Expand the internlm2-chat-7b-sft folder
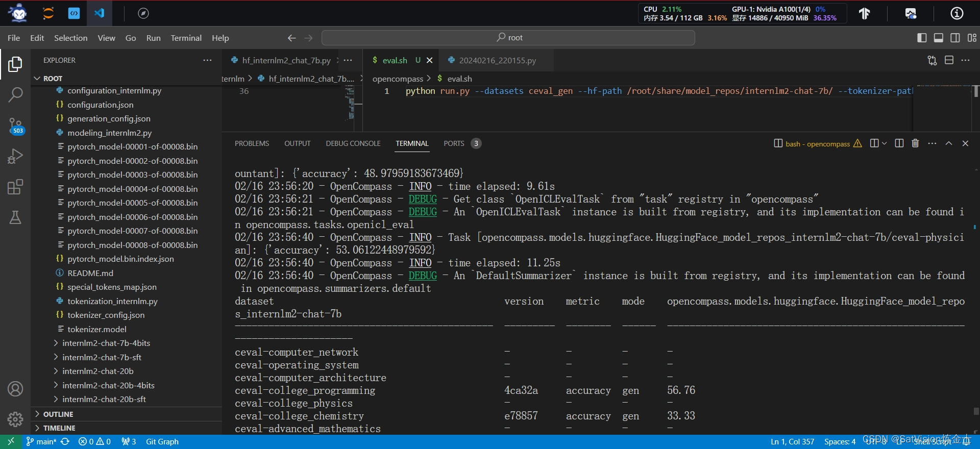Image resolution: width=980 pixels, height=449 pixels. pos(102,357)
